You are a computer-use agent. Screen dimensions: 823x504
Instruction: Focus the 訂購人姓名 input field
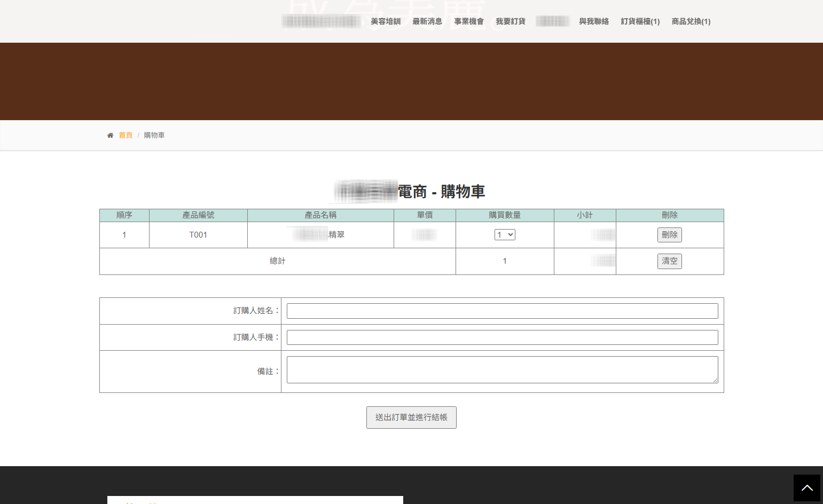[x=503, y=311]
